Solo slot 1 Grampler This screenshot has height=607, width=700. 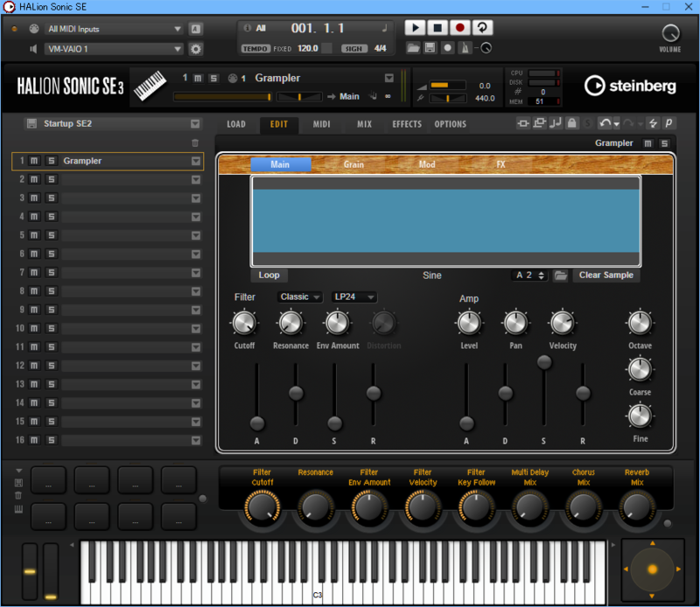click(x=52, y=161)
